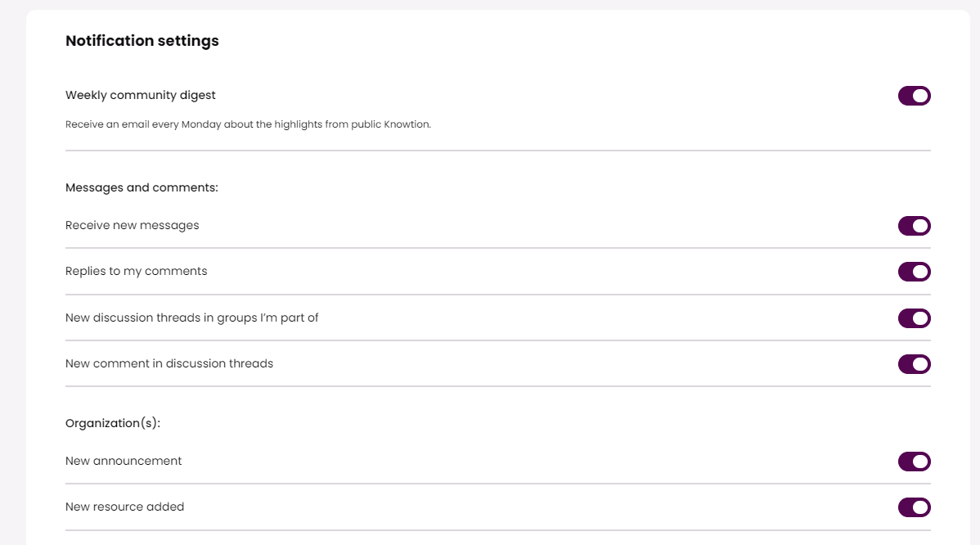
Task: Click the 'Weekly community digest' label text
Action: pos(141,95)
